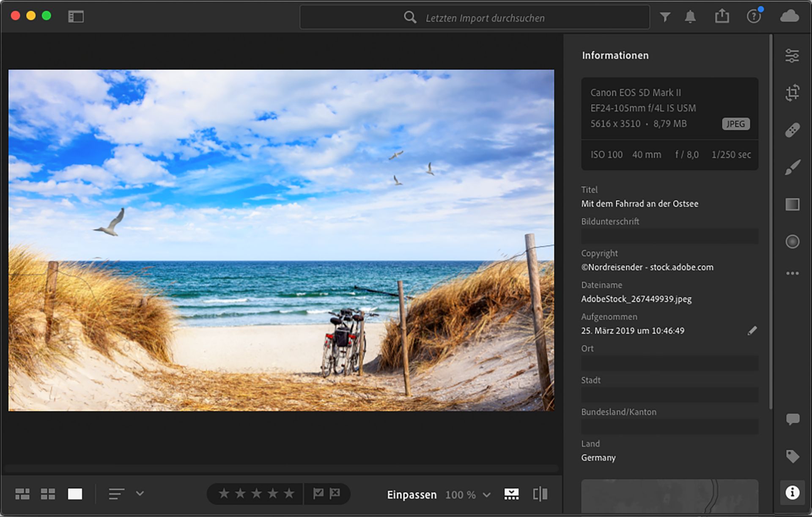This screenshot has height=517, width=812.
Task: Toggle the left sidebar panel icon
Action: (x=76, y=16)
